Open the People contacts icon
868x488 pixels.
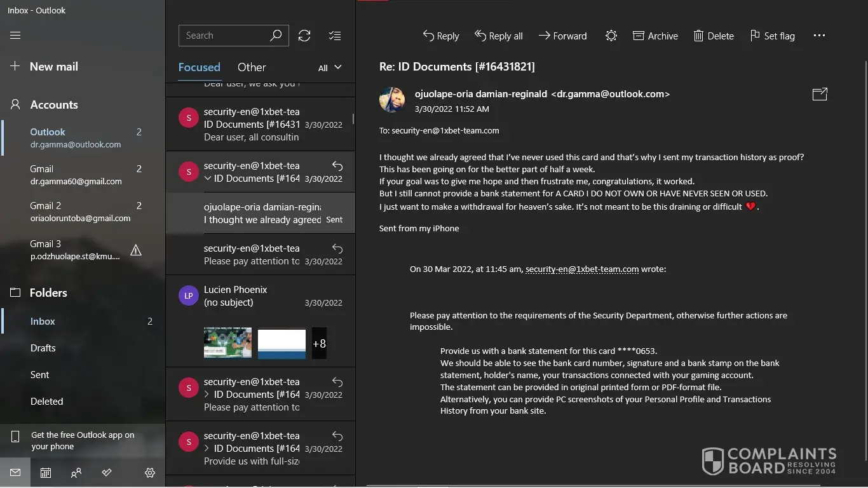[x=76, y=473]
